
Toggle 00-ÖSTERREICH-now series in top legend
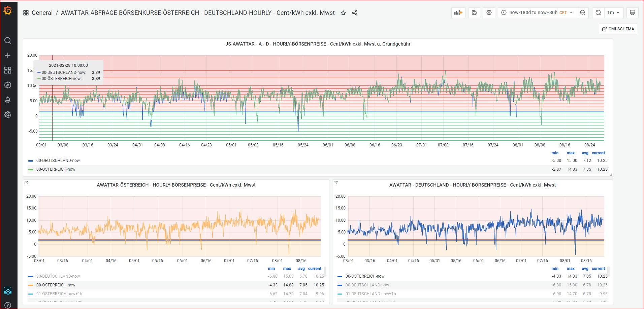(x=56, y=169)
